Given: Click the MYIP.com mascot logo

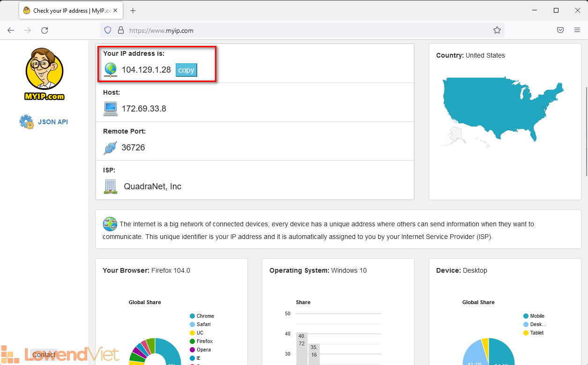Looking at the screenshot, I should pyautogui.click(x=44, y=74).
